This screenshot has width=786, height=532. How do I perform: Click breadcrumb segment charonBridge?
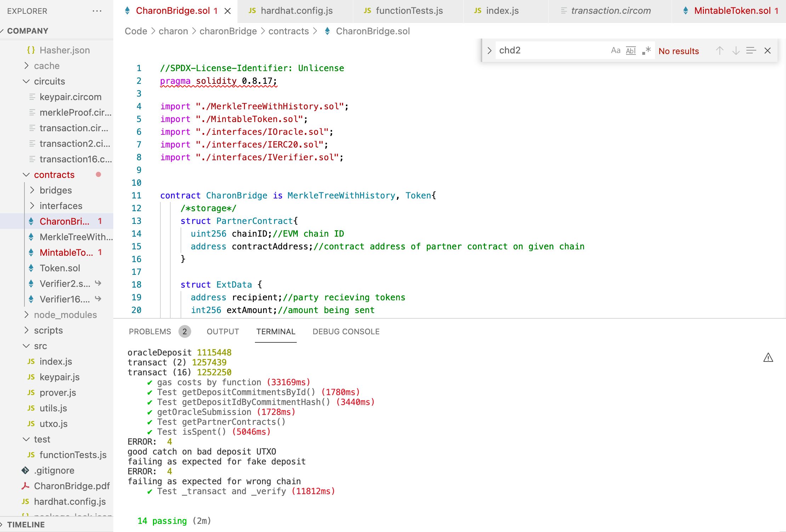tap(228, 31)
